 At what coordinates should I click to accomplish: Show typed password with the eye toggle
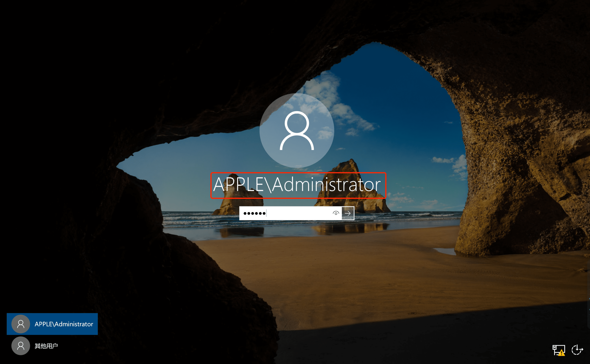[x=336, y=213]
